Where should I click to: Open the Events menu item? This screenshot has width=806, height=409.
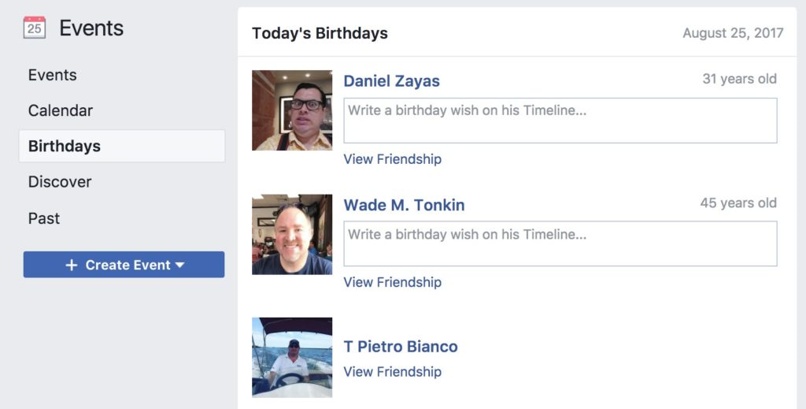point(52,75)
